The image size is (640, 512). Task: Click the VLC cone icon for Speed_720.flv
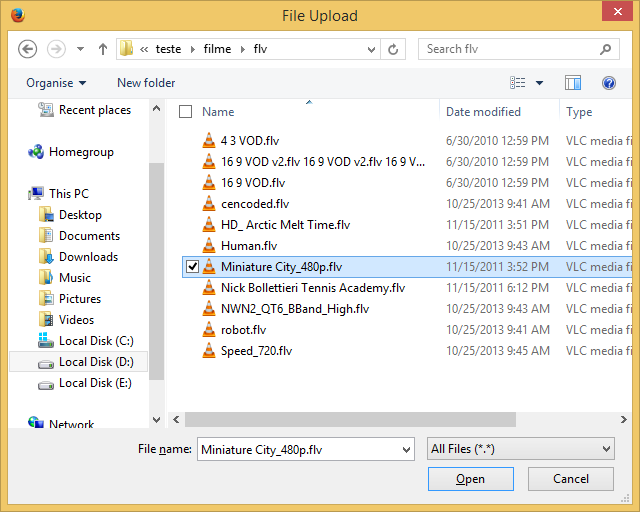click(x=209, y=351)
